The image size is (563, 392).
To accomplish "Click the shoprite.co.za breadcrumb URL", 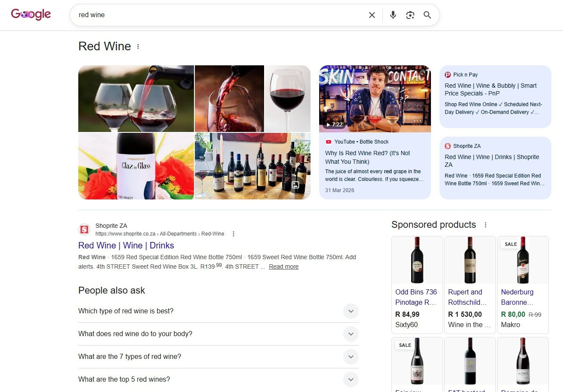I will click(x=160, y=234).
